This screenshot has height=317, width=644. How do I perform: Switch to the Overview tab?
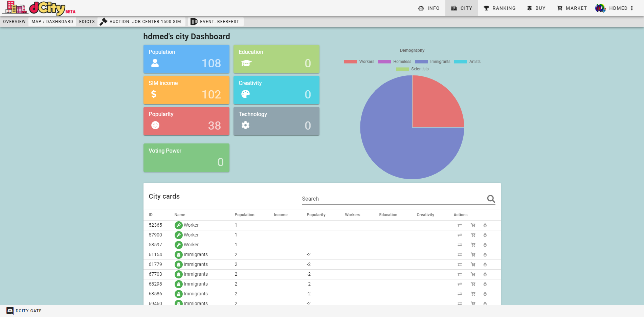pos(14,22)
